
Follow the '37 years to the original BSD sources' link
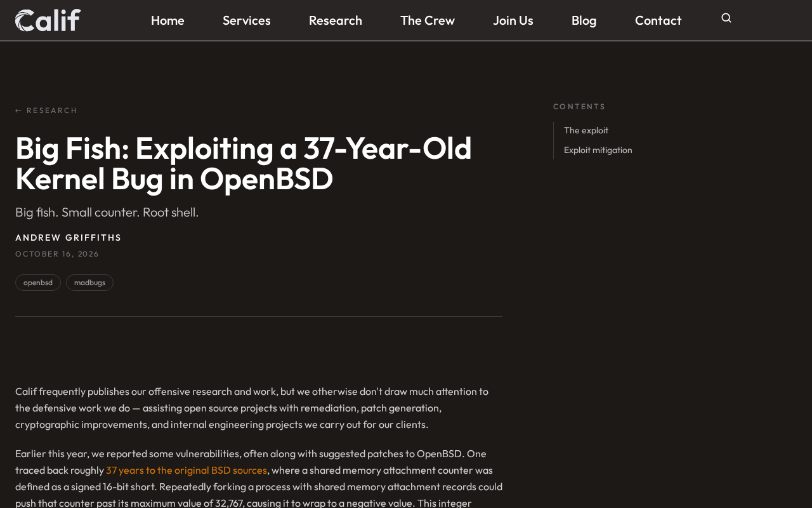(187, 470)
